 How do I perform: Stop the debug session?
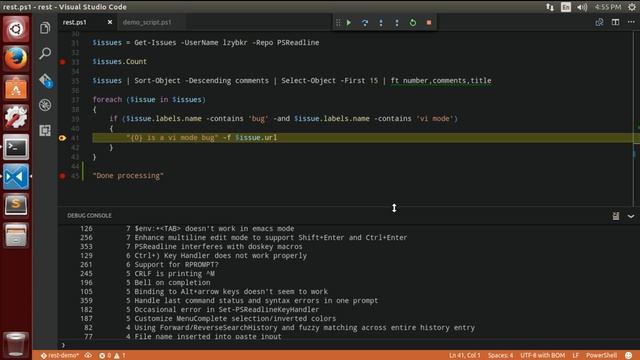click(429, 22)
